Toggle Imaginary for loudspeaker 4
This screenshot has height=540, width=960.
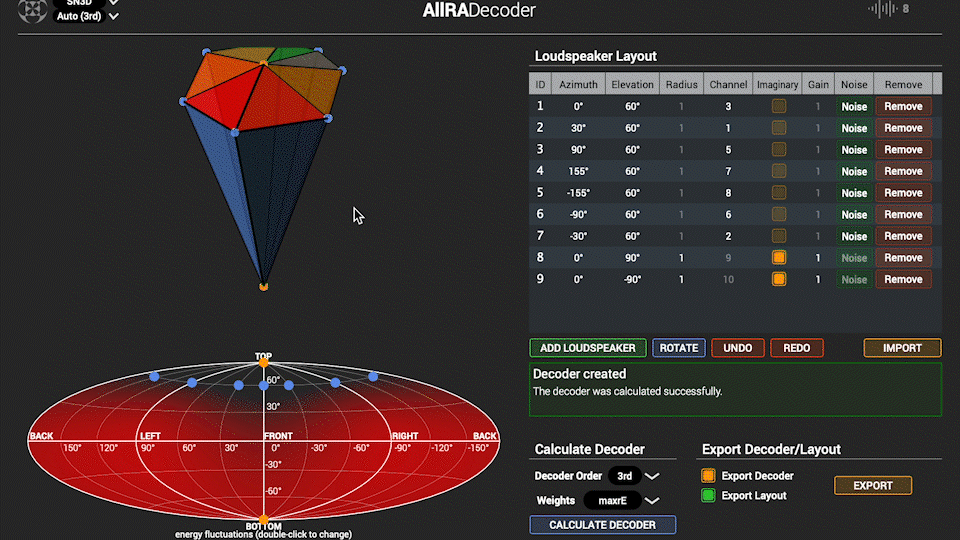(x=779, y=171)
